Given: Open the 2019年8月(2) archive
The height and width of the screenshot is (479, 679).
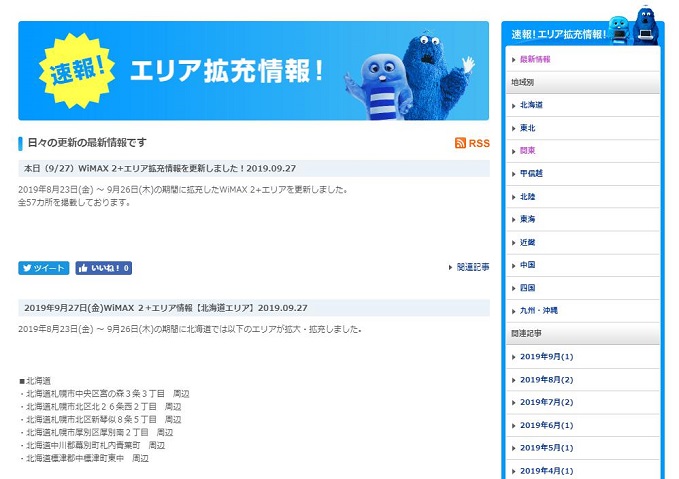Looking at the screenshot, I should click(x=546, y=380).
